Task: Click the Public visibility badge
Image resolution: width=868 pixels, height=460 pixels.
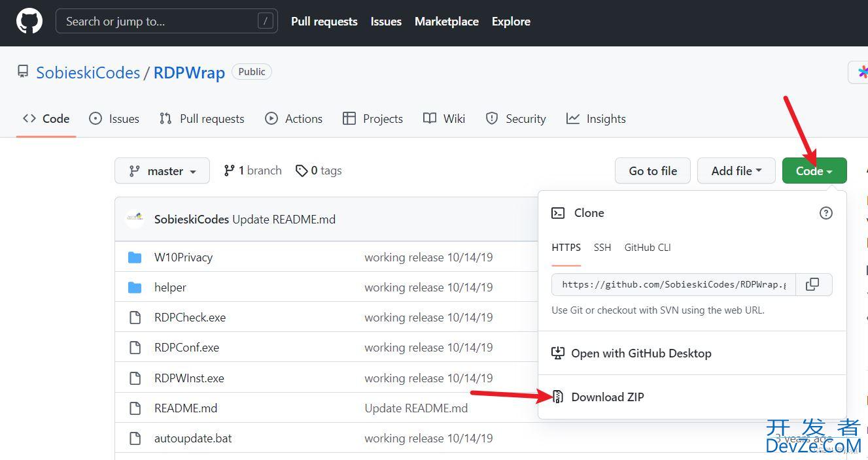Action: 252,72
